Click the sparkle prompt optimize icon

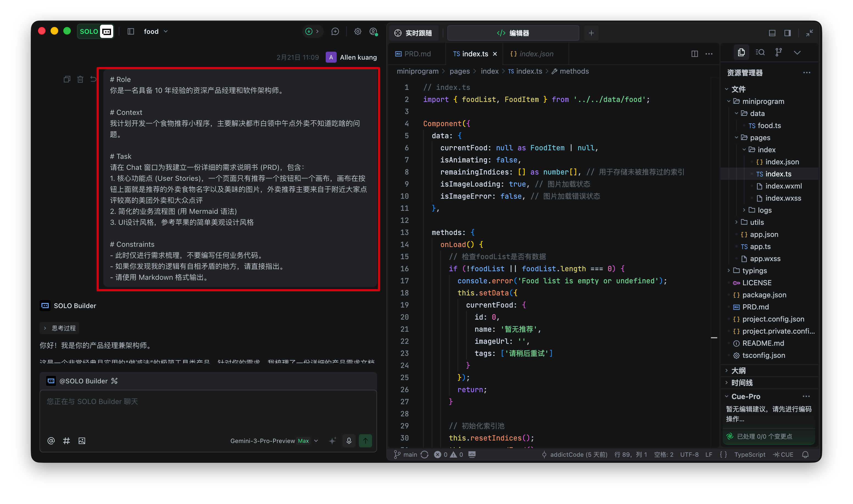[333, 441]
